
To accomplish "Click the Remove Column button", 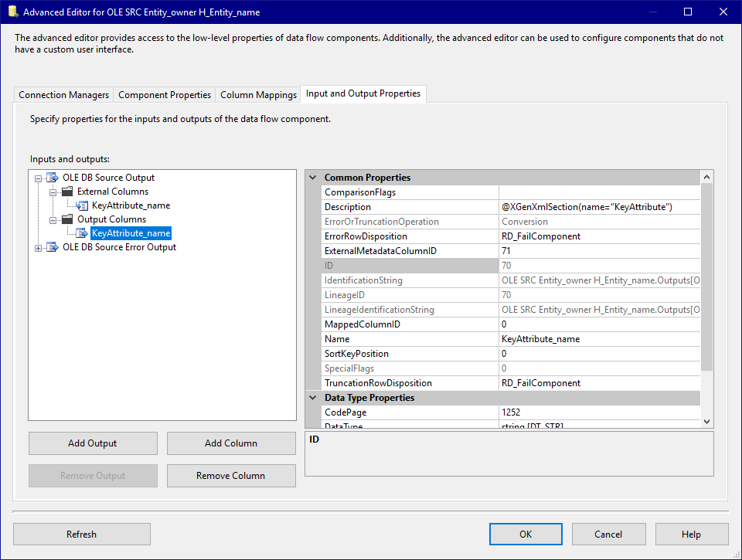I will [231, 475].
